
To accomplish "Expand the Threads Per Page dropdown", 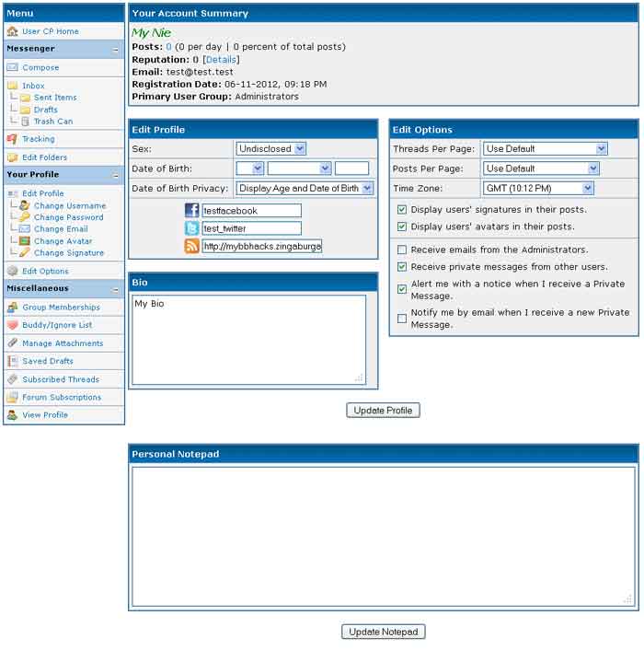I will [x=546, y=148].
